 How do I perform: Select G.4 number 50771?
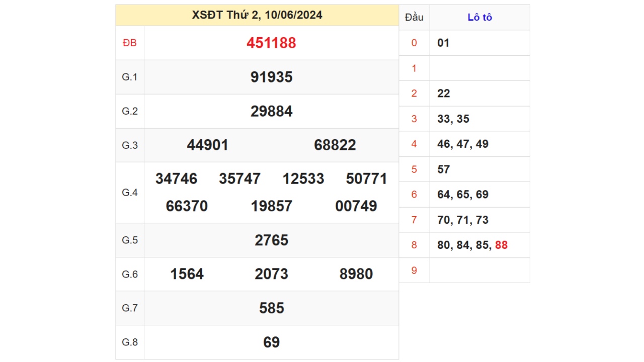(x=367, y=179)
